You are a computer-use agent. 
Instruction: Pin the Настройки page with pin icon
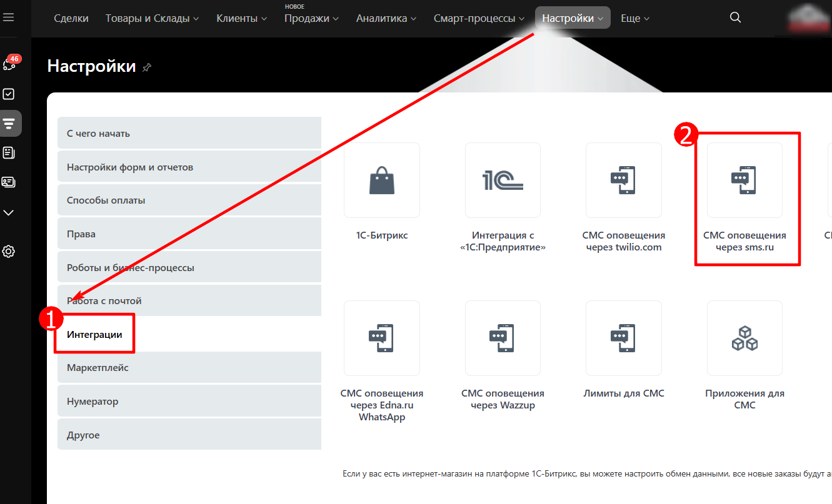(x=147, y=67)
